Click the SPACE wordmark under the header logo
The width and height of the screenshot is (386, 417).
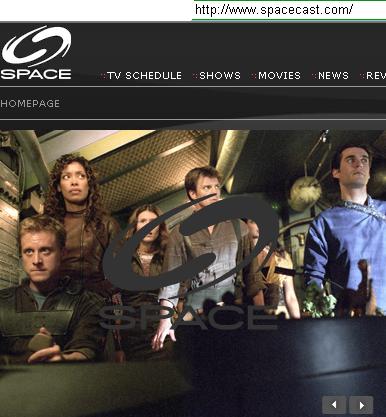pyautogui.click(x=36, y=74)
